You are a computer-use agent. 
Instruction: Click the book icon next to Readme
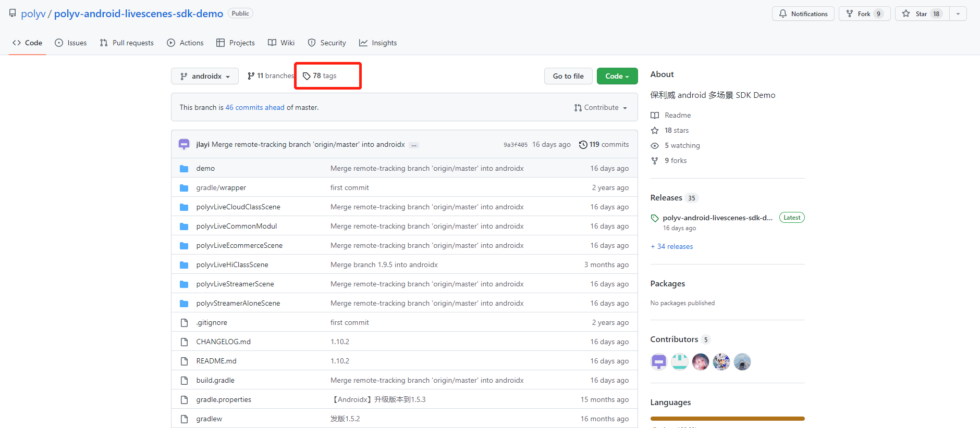coord(655,115)
